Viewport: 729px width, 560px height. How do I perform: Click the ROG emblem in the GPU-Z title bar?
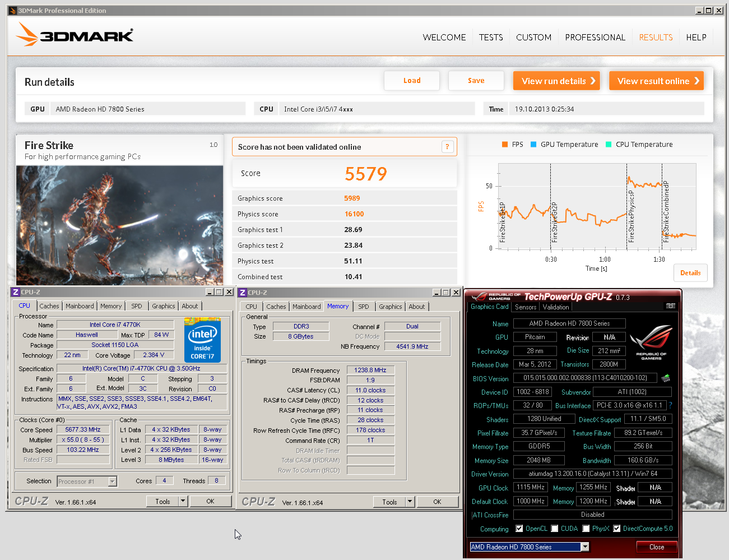click(x=480, y=297)
